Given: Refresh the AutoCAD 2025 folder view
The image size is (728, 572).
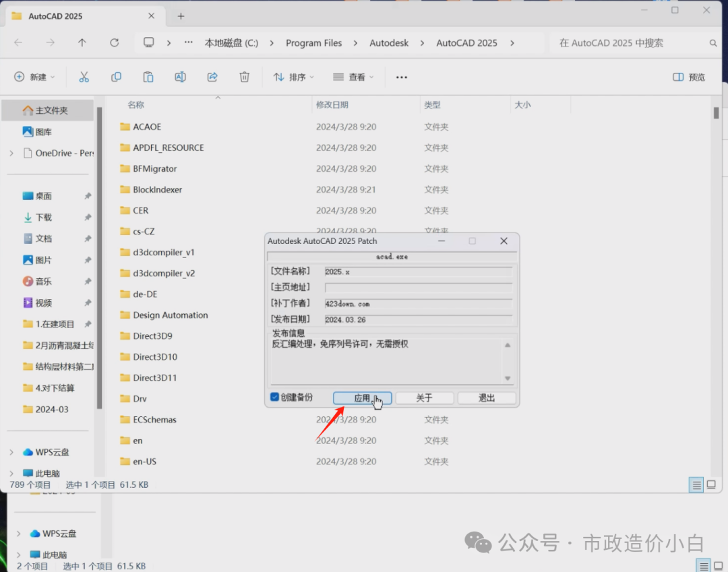Looking at the screenshot, I should click(114, 42).
